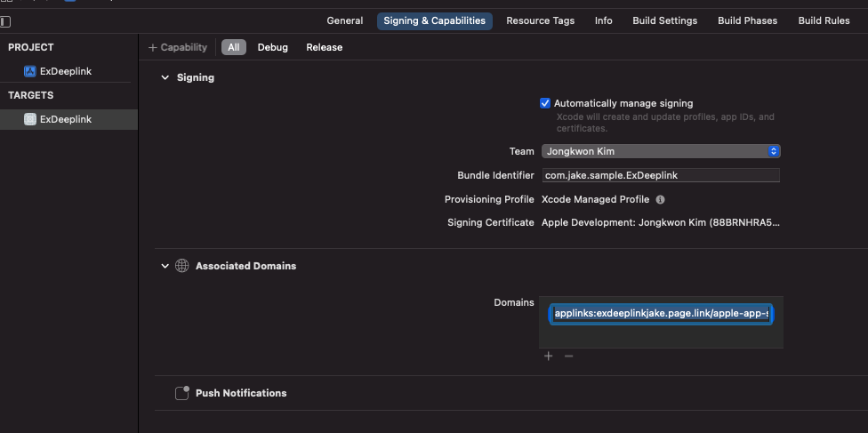Toggle Automatically manage signing checkbox
Viewport: 868px width, 433px height.
(x=545, y=103)
